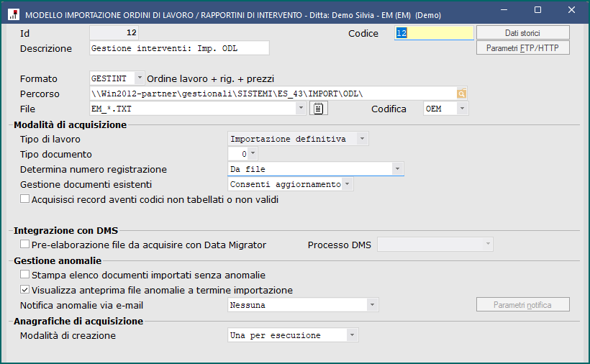Screen dimensions: 590x364
Task: Expand Notifica anomalie via e-mail dropdown
Action: (372, 305)
